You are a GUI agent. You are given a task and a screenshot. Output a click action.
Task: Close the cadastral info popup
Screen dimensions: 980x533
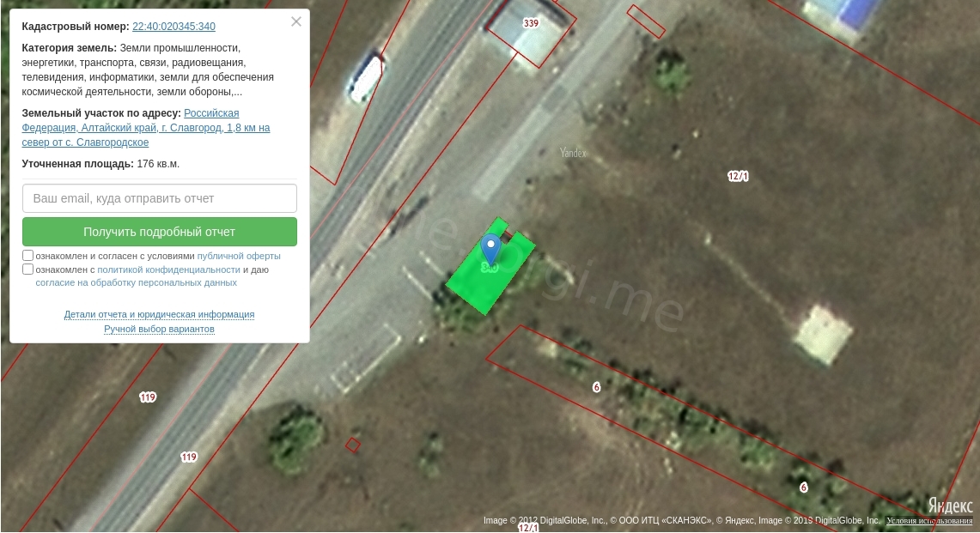[296, 21]
